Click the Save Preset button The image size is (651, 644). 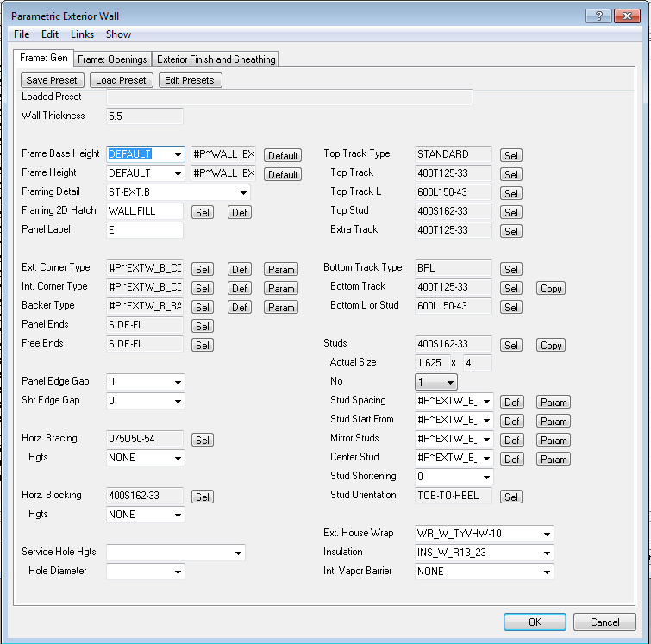point(52,80)
